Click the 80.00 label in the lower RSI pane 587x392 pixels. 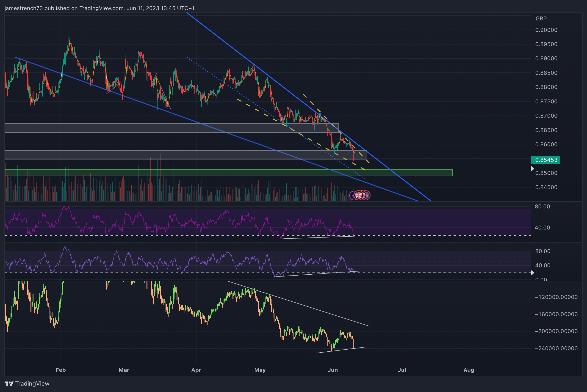click(x=543, y=251)
